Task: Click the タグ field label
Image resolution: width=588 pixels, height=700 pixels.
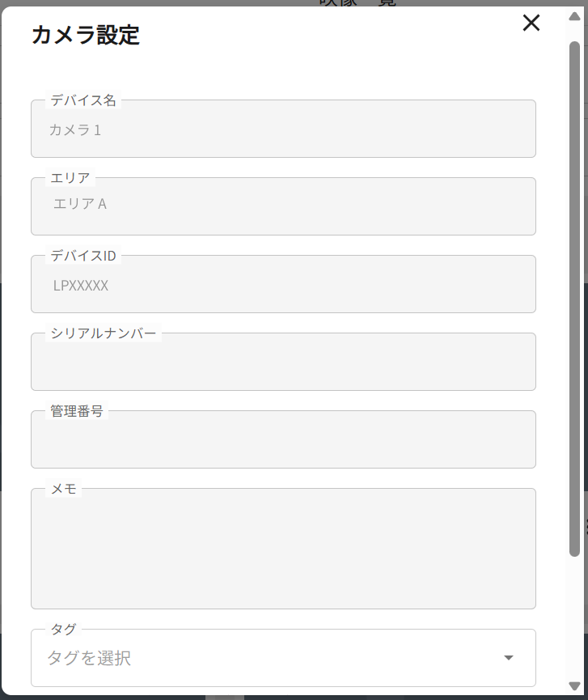Action: 63,630
